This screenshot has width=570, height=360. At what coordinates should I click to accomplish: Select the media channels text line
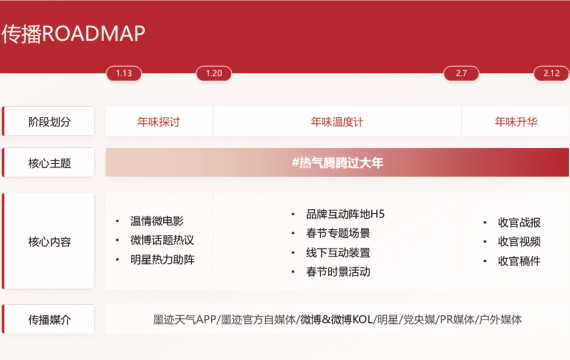337,319
